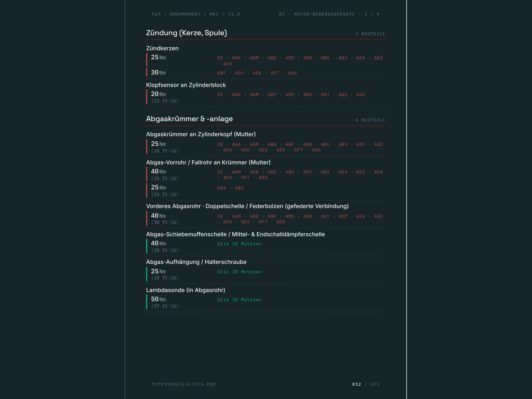Select engine code ABF in Zündkerzen 30 Nm row
The width and height of the screenshot is (532, 399).
pyautogui.click(x=221, y=73)
